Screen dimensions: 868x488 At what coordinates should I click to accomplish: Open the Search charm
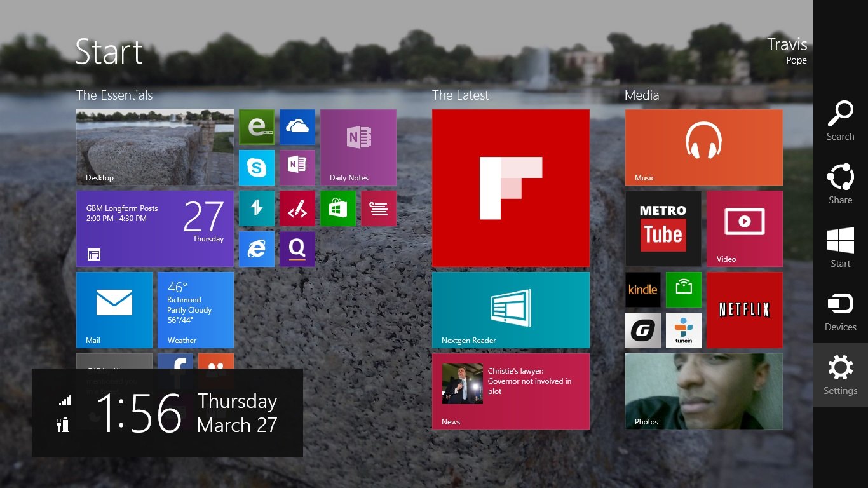click(x=840, y=121)
